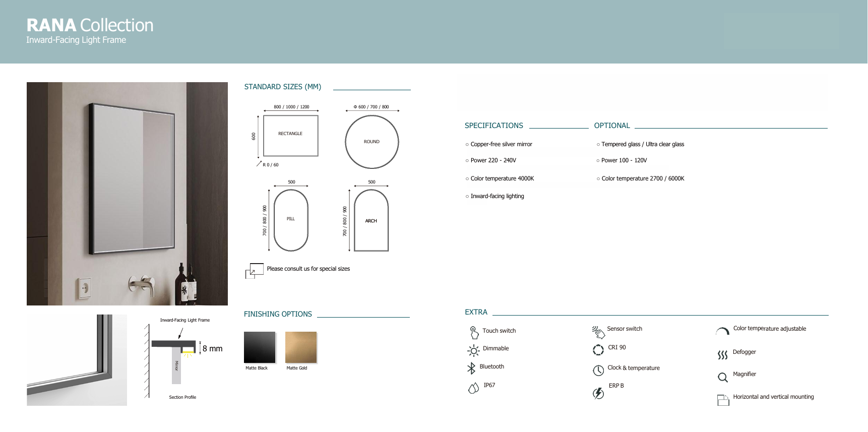Image resolution: width=868 pixels, height=432 pixels.
Task: Click the Color temperature adjustable arc icon
Action: [x=722, y=331]
